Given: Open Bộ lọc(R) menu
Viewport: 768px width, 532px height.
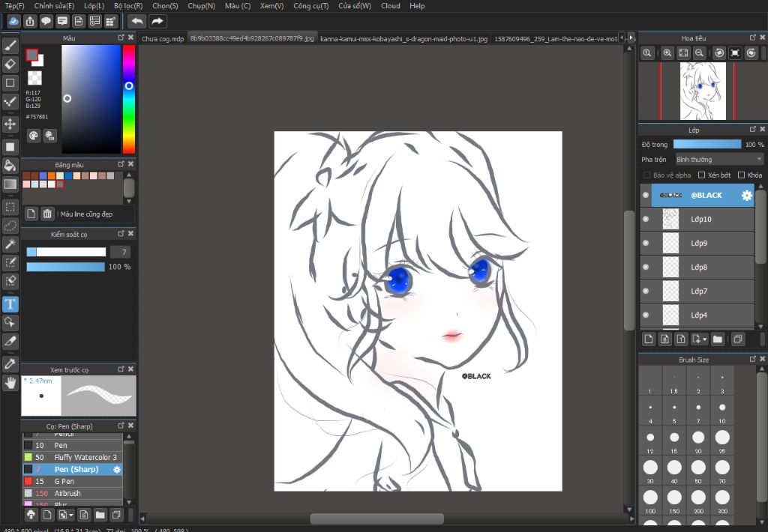Looking at the screenshot, I should (128, 6).
